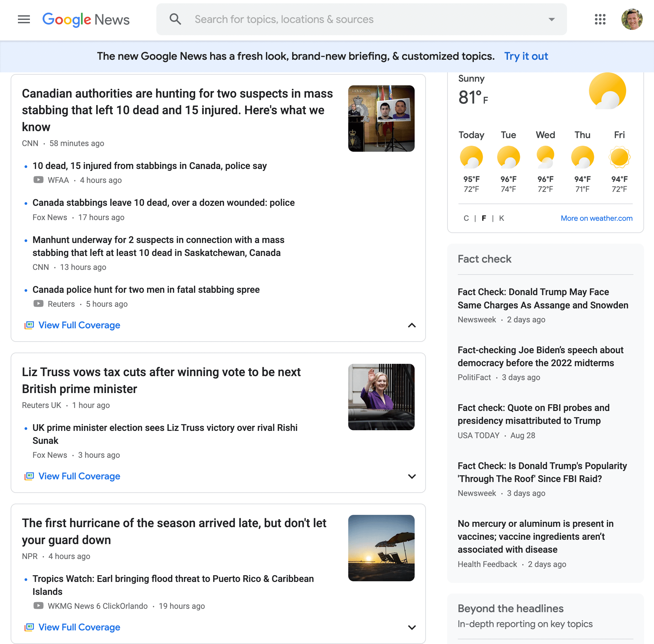This screenshot has height=644, width=654.
Task: Open the beach sunset hurricane thumbnail
Action: tap(381, 548)
